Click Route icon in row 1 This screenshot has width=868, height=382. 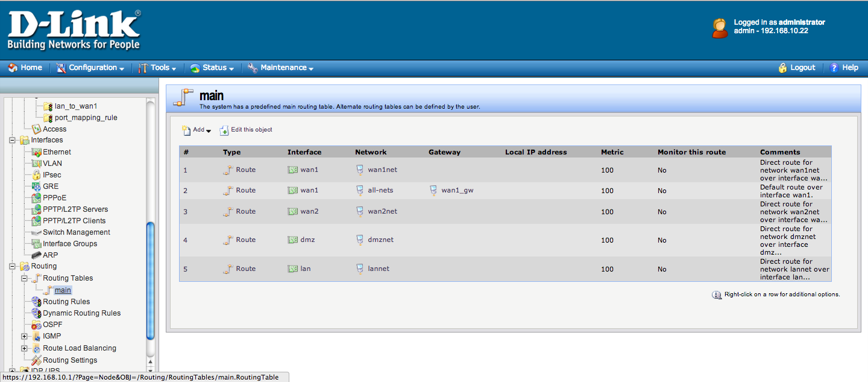pos(228,170)
